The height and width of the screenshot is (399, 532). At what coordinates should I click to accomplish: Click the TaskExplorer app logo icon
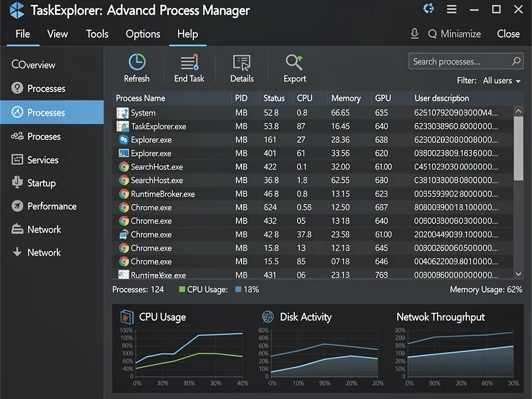click(x=17, y=10)
